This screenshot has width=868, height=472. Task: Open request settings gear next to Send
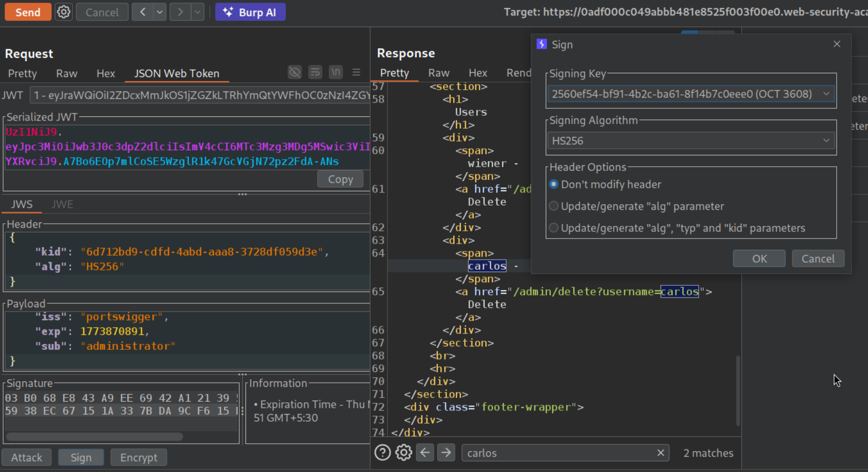tap(64, 12)
